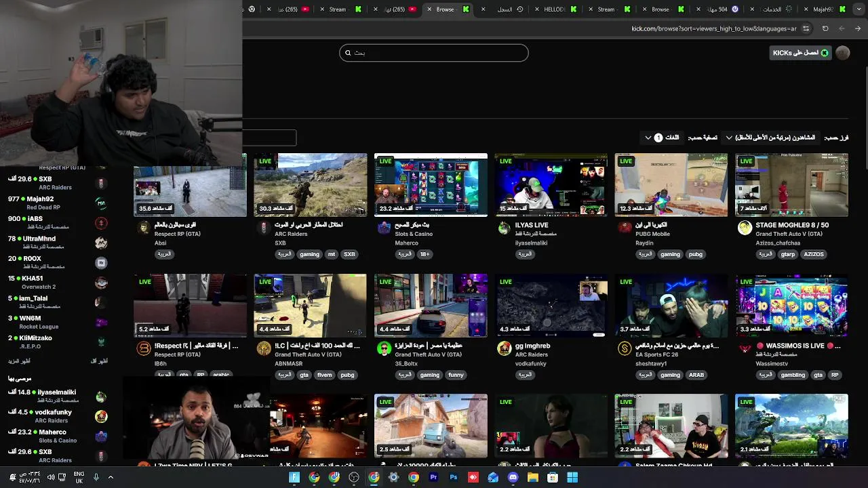Click the volume icon in system tray
The image size is (868, 488).
[51, 477]
